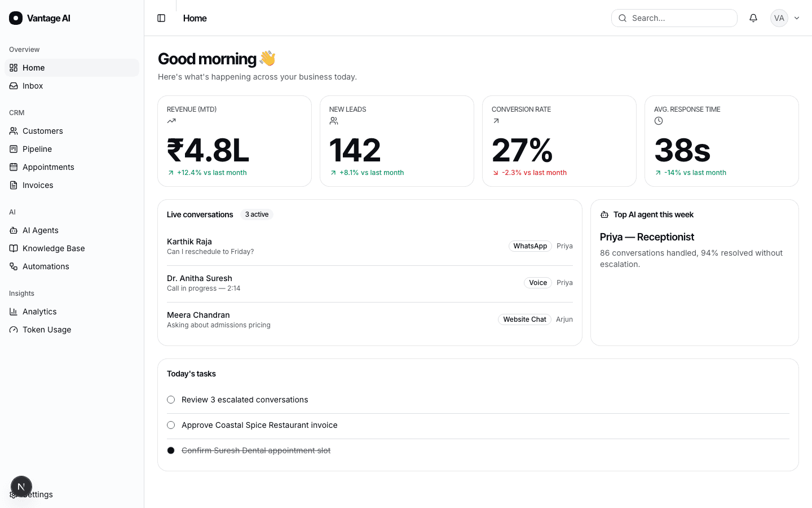Click the Analytics bar chart icon
The image size is (812, 508).
pyautogui.click(x=14, y=312)
